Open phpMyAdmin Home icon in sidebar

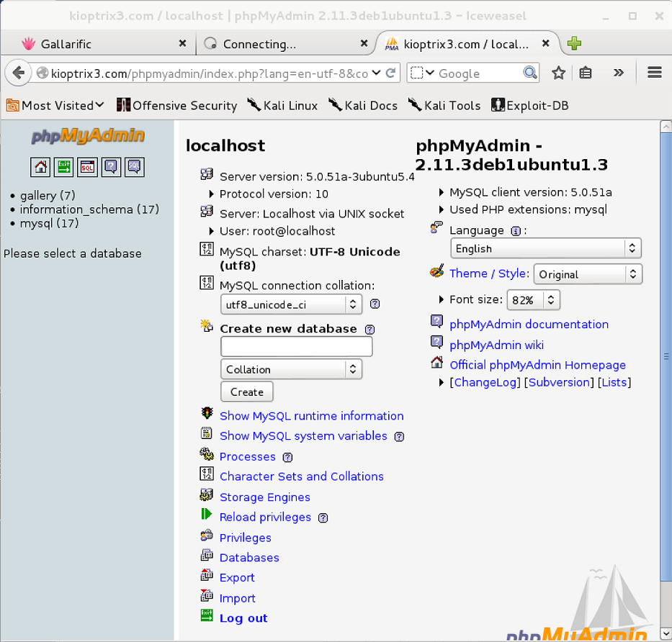pyautogui.click(x=40, y=166)
